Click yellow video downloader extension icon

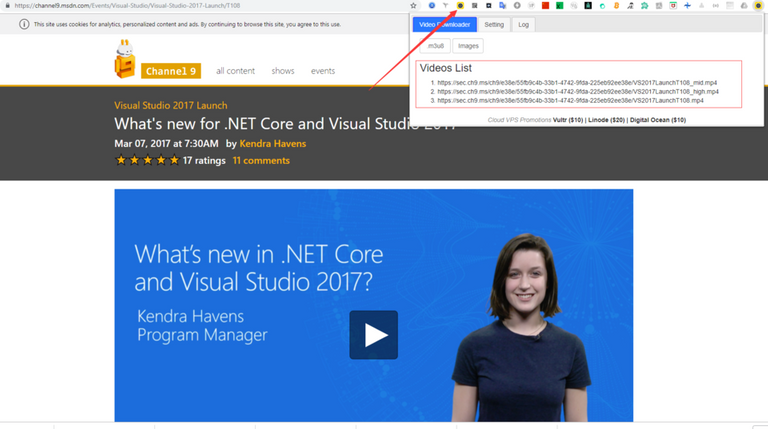click(x=460, y=6)
